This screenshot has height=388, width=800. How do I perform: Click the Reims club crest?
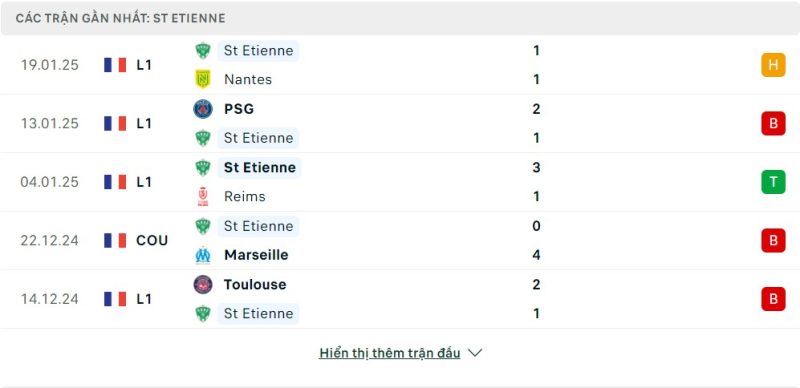pos(203,197)
